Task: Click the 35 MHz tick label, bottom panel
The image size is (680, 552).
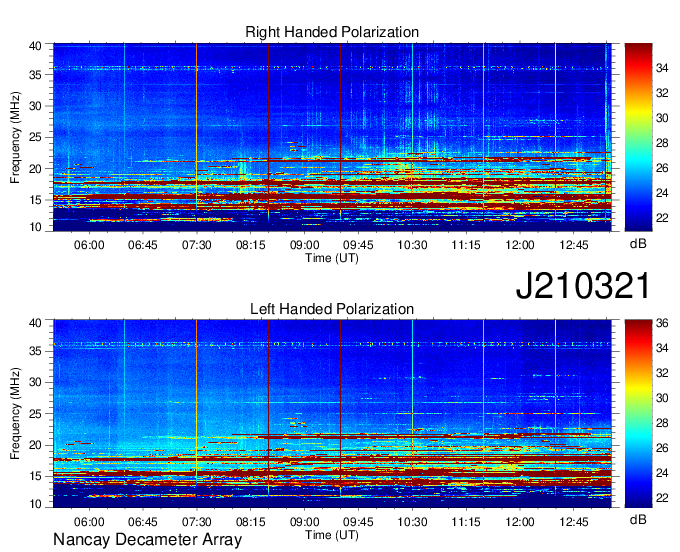Action: coord(35,351)
